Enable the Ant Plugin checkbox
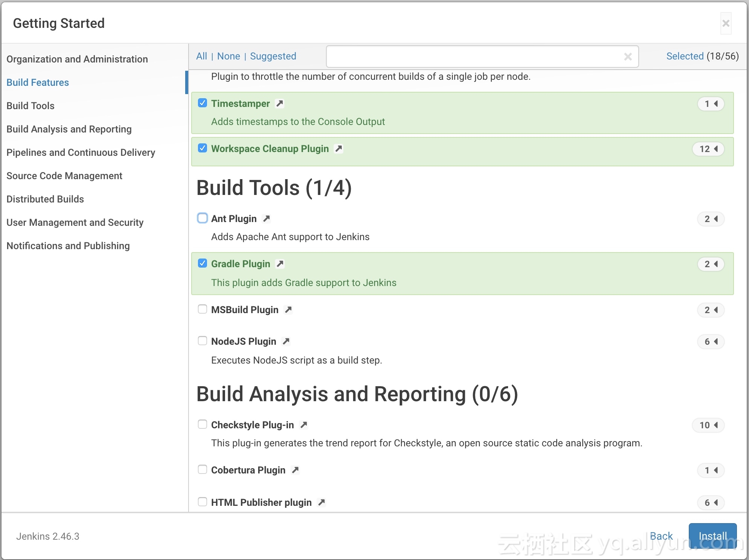The width and height of the screenshot is (749, 560). coord(202,218)
